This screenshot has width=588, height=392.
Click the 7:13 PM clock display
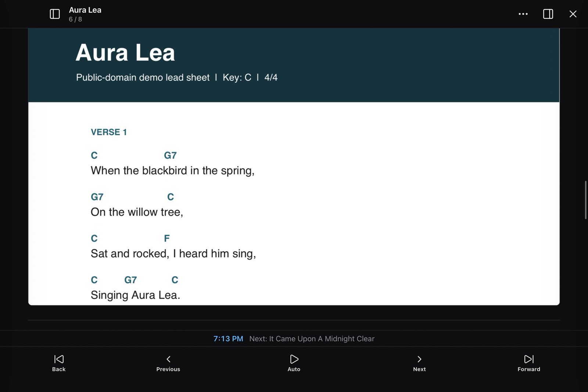click(x=228, y=339)
